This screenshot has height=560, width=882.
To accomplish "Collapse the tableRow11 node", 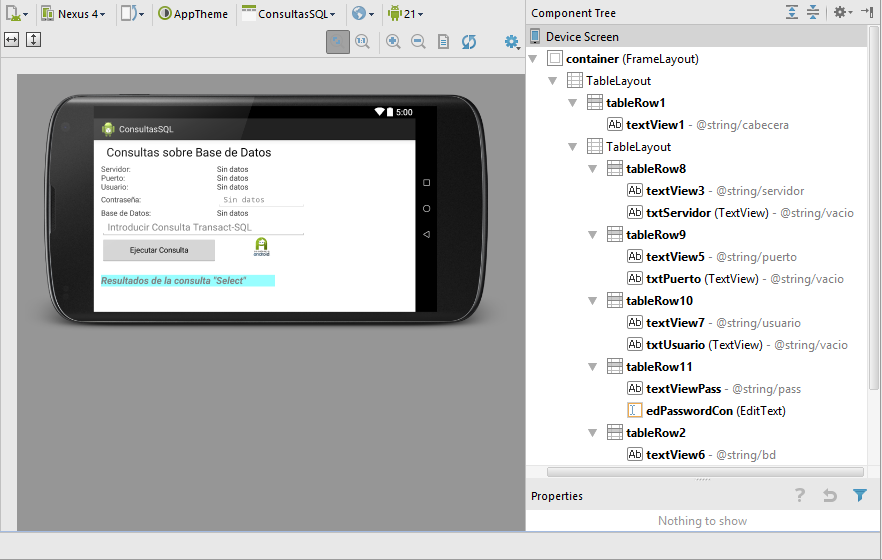I will tap(592, 367).
